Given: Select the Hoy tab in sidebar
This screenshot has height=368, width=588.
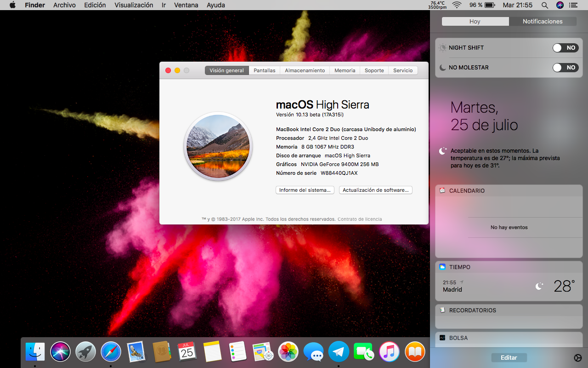Looking at the screenshot, I should tap(475, 22).
